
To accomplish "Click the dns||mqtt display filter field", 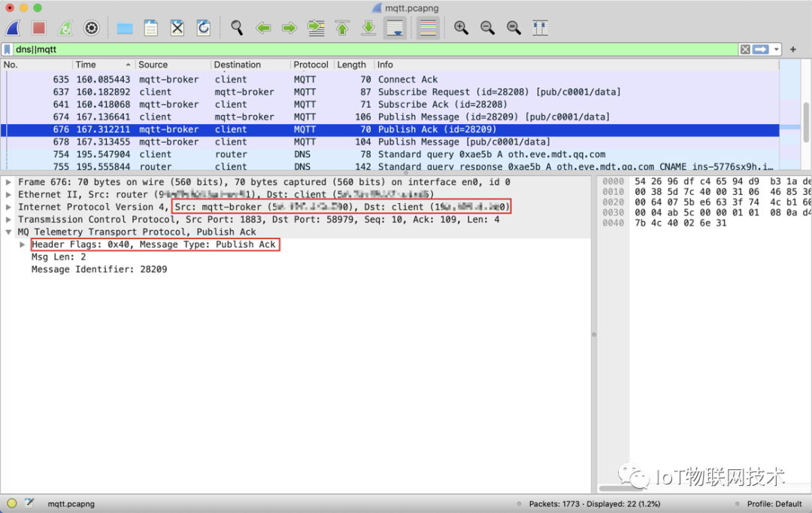I will 376,50.
